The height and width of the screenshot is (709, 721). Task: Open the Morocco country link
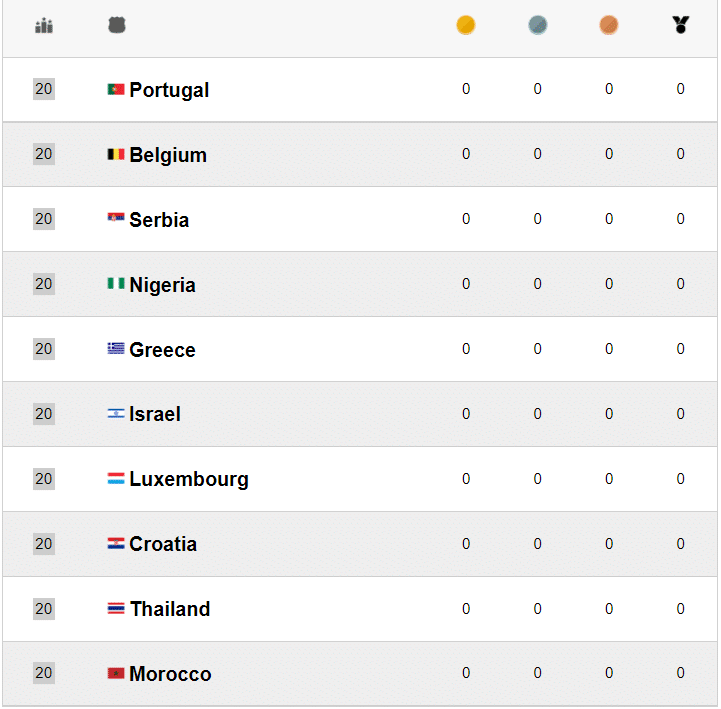pyautogui.click(x=170, y=674)
